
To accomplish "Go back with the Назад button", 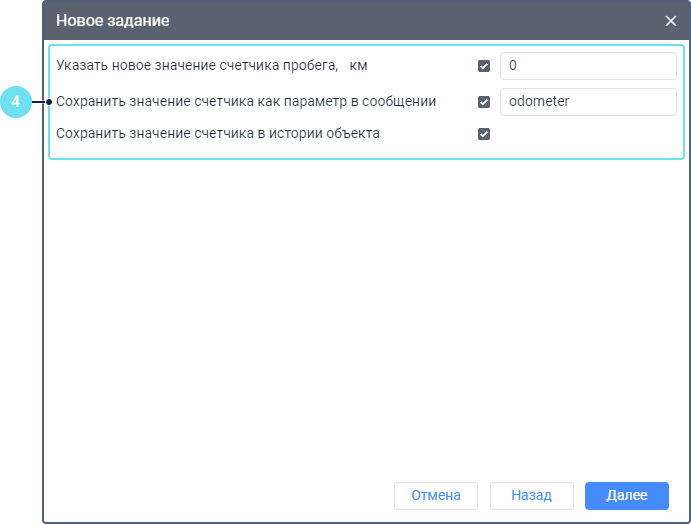I will tap(531, 495).
